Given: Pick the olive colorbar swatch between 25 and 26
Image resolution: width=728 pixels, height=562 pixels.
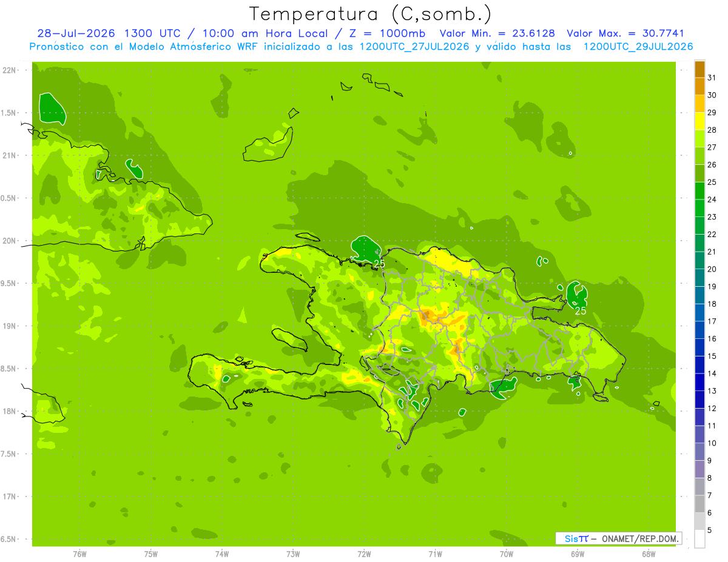Looking at the screenshot, I should (x=699, y=173).
